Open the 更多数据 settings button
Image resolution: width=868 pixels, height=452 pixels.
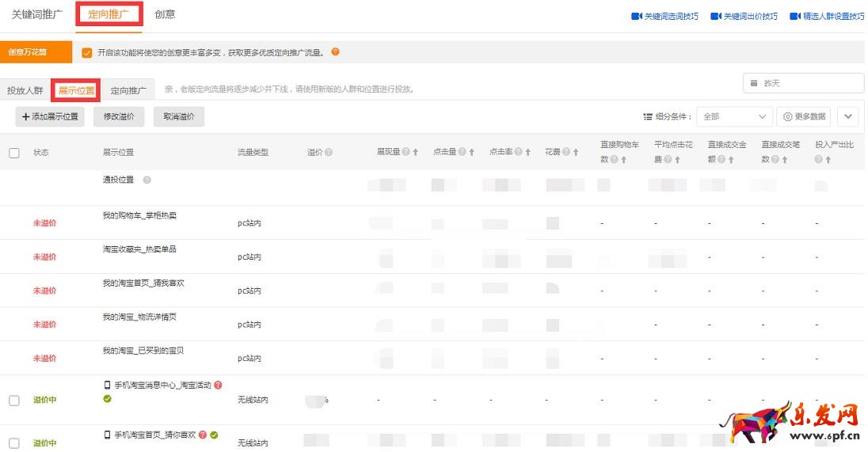click(x=803, y=116)
